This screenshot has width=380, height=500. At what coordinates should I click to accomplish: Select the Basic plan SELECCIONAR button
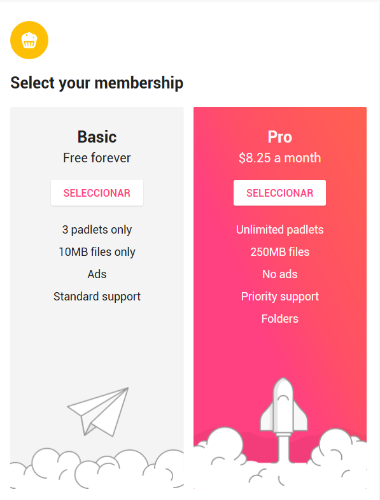pos(97,193)
